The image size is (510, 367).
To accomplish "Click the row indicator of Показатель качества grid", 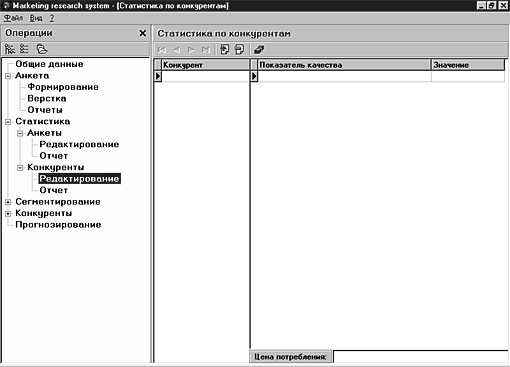I will tap(254, 76).
